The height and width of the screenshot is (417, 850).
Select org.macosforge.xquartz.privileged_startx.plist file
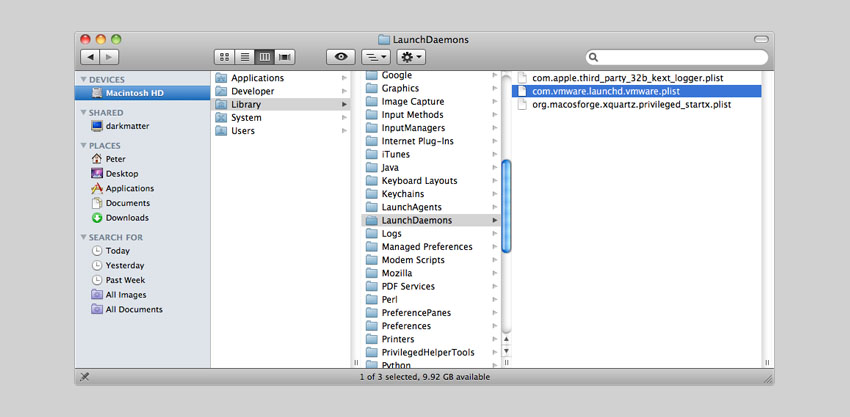636,105
